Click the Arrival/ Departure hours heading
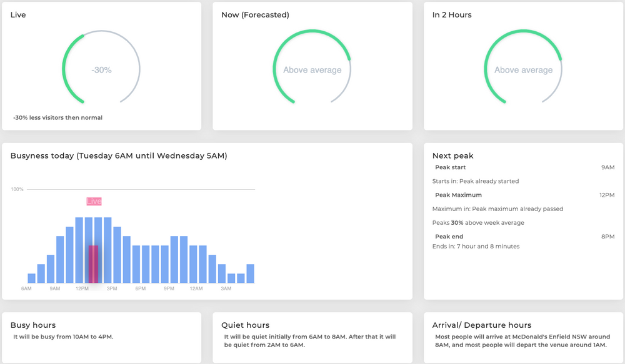 482,325
